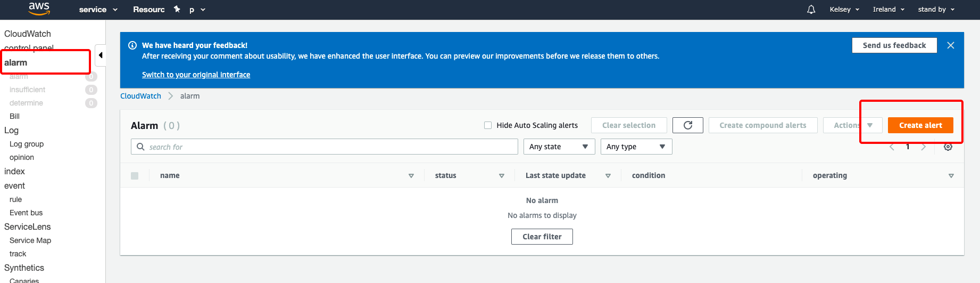This screenshot has height=283, width=980.
Task: Go to next page of alarms
Action: [924, 147]
